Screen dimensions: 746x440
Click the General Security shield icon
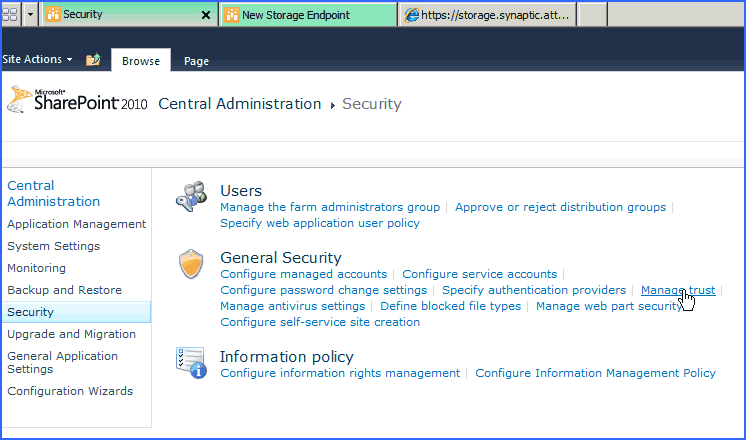point(190,265)
